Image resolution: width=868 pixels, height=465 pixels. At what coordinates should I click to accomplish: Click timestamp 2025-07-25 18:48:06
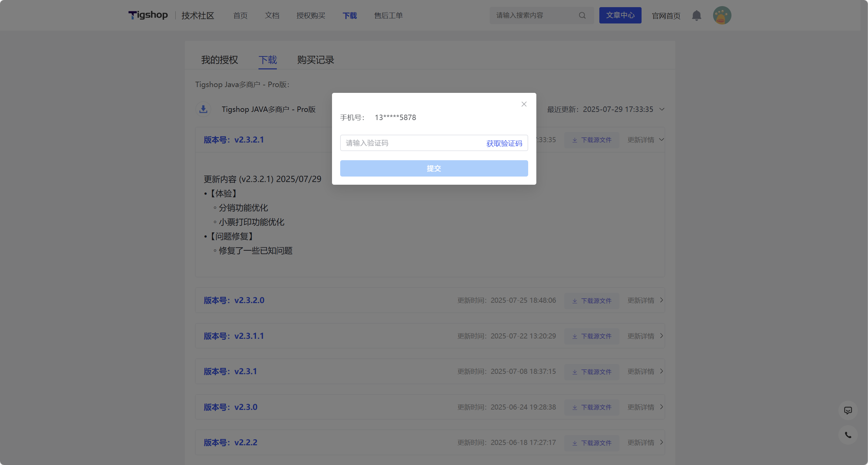pyautogui.click(x=523, y=300)
